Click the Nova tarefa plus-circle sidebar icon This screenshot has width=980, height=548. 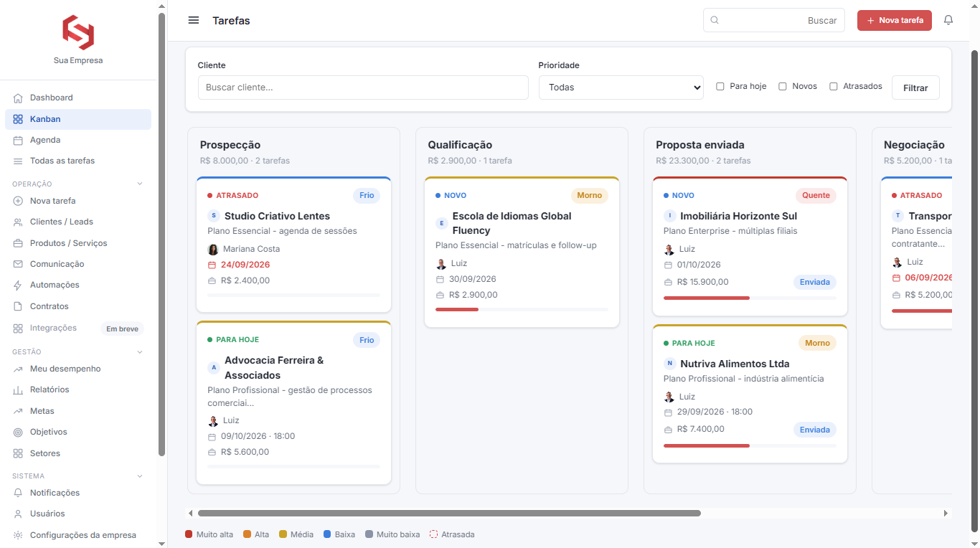point(18,201)
